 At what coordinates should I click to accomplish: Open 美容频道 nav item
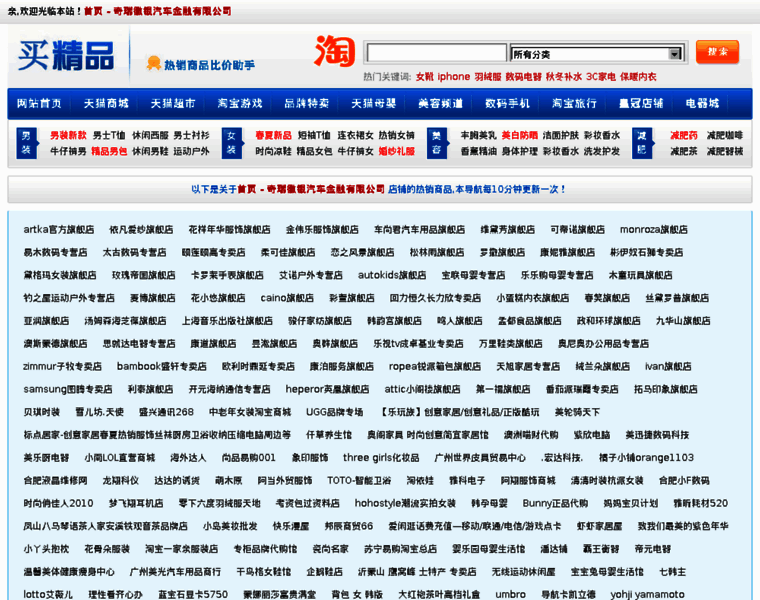[441, 103]
